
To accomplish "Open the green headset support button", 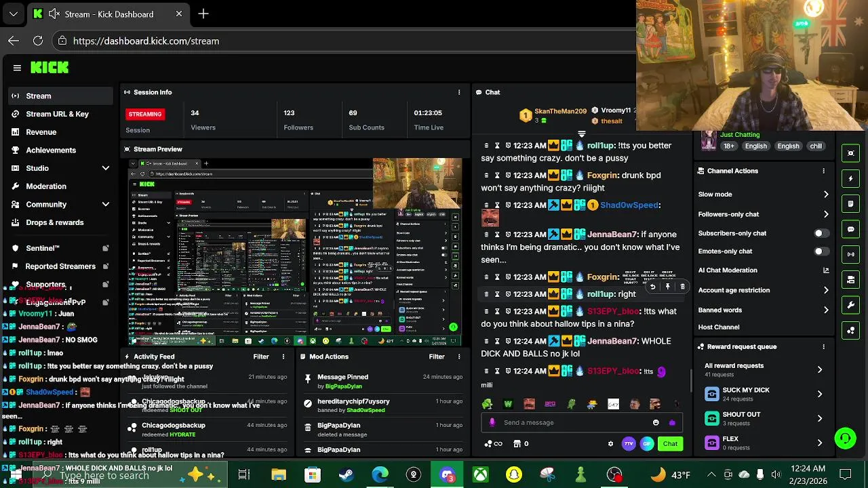I will point(845,439).
